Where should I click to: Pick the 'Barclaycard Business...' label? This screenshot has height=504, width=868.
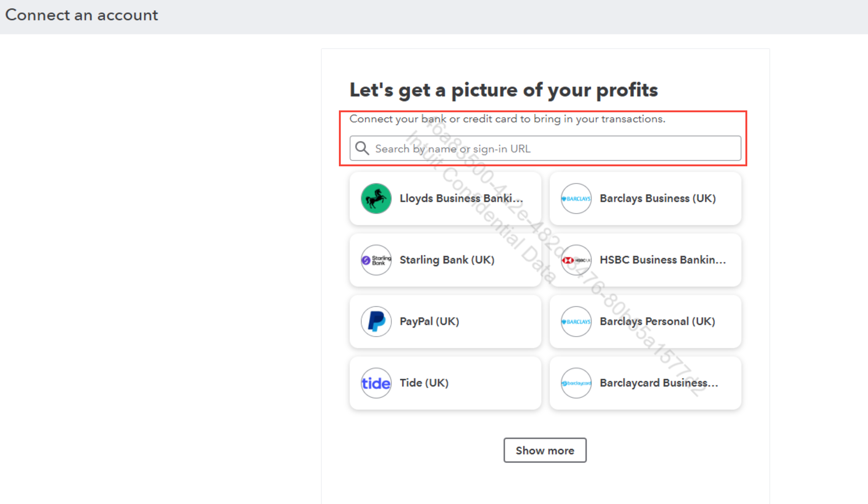click(659, 383)
